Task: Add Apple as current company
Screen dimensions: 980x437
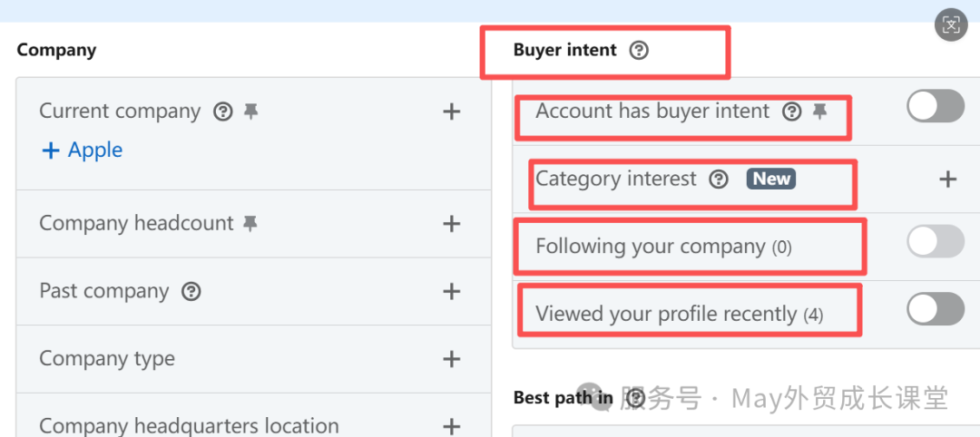Action: tap(83, 151)
